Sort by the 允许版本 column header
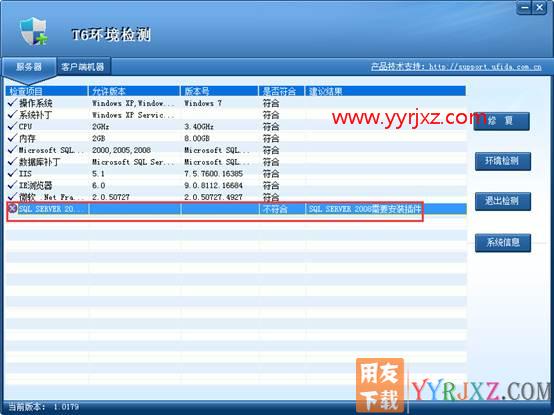 coord(134,91)
